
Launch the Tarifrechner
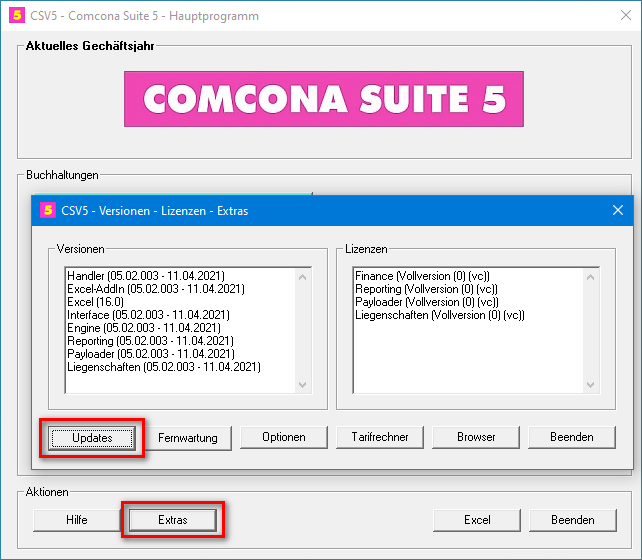click(380, 437)
